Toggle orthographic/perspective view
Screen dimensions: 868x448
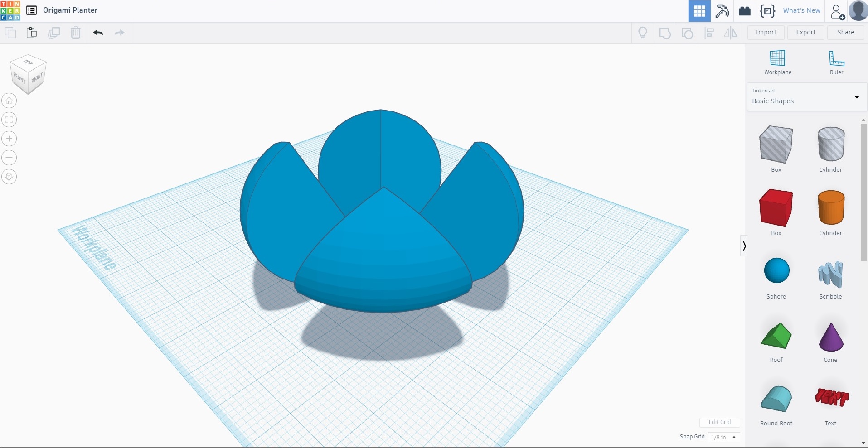coord(9,177)
